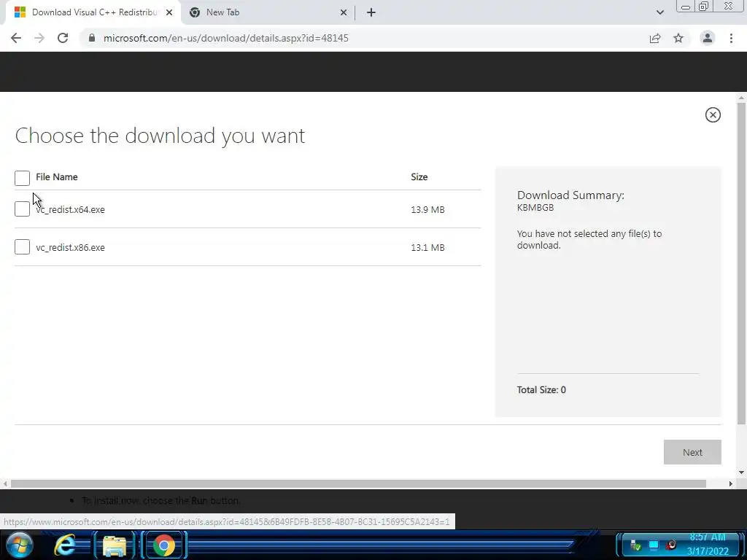Screen dimensions: 747x560
Task: Click the 13.1 MB size value
Action: pos(427,248)
